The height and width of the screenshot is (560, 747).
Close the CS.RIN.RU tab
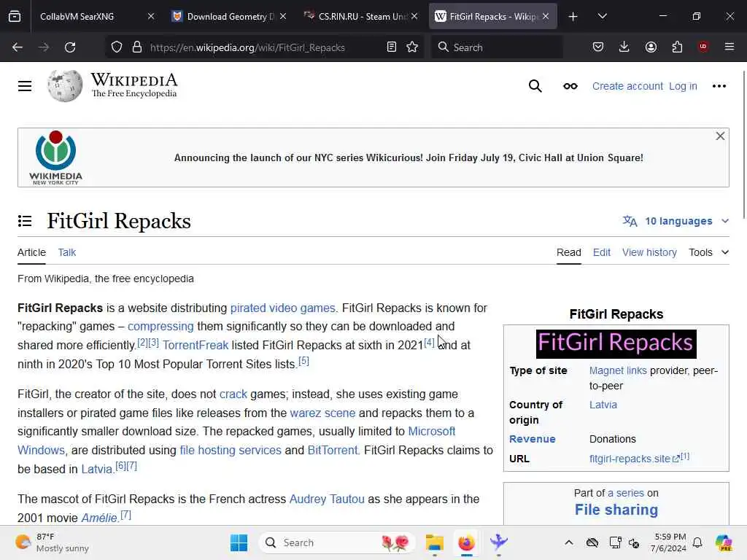[414, 17]
